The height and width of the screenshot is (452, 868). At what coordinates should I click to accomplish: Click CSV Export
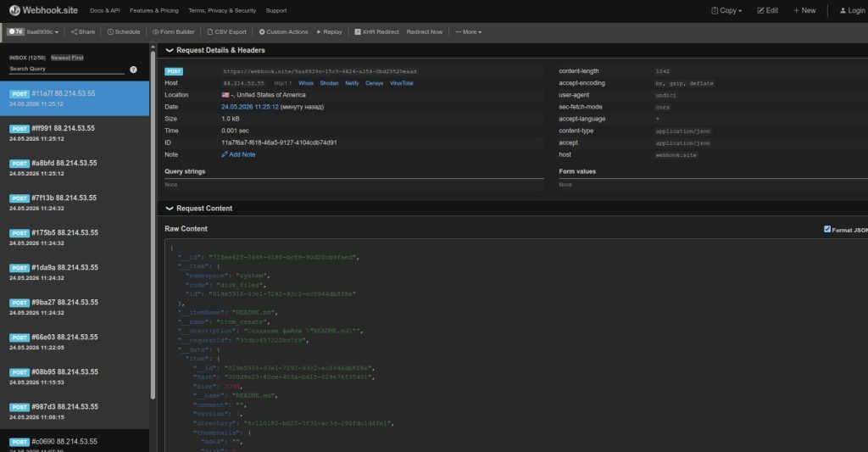(x=226, y=32)
